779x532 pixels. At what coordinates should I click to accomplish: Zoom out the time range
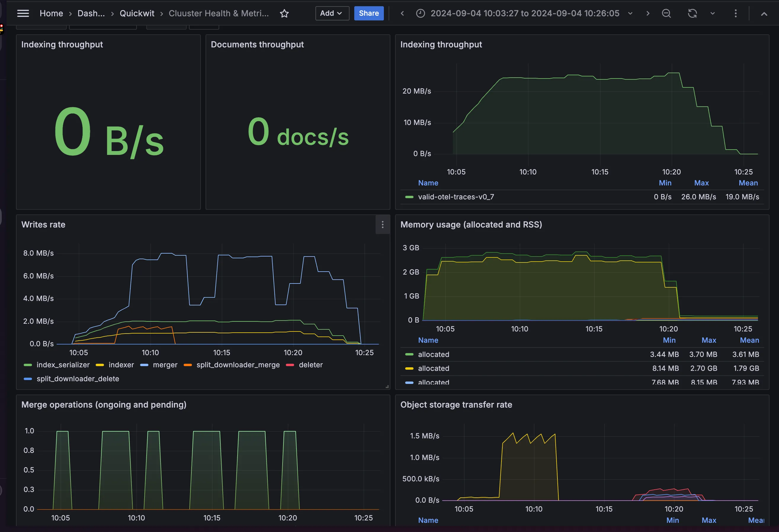(x=666, y=13)
